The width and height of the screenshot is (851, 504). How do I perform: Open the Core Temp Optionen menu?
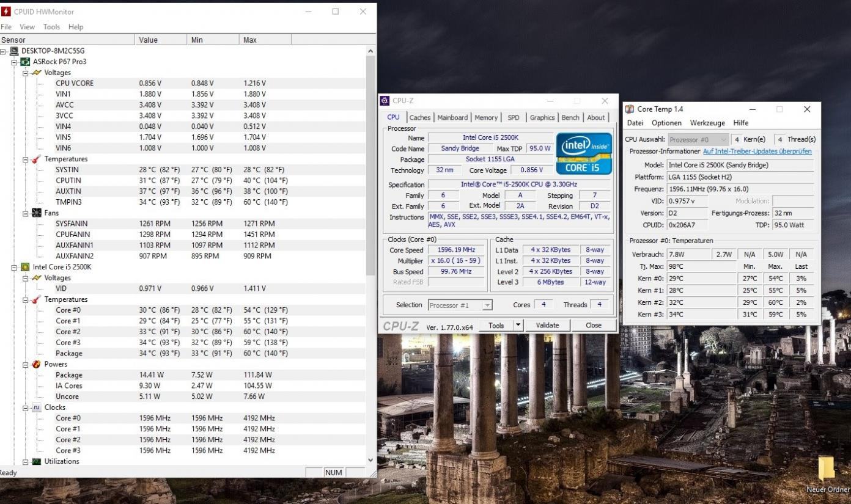(x=666, y=123)
